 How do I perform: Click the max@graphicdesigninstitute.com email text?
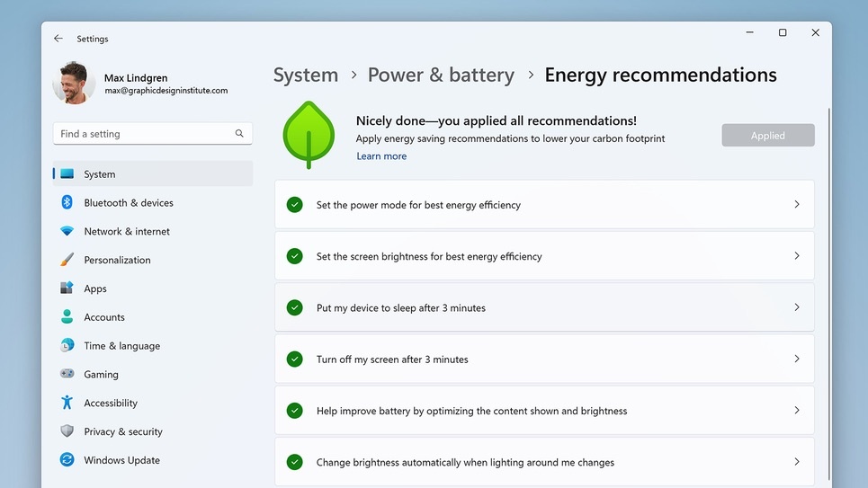pos(166,90)
